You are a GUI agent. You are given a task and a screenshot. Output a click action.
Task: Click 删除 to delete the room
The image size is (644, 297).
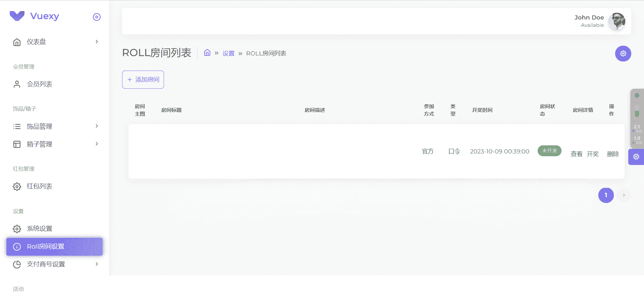coord(613,154)
